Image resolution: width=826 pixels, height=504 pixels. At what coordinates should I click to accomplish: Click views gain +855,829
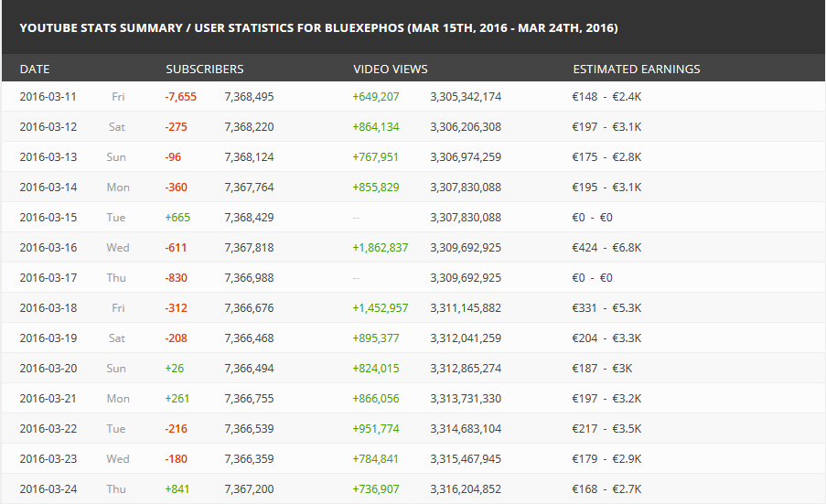[x=376, y=188]
